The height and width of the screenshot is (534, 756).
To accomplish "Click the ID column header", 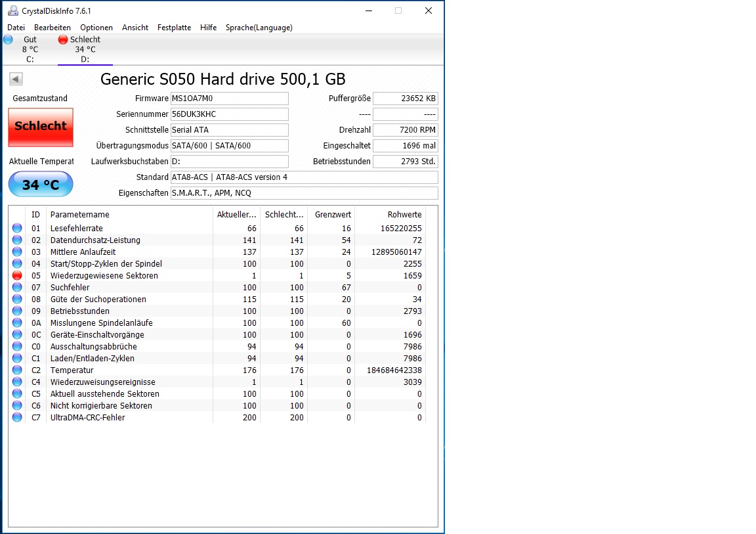I will pos(35,215).
